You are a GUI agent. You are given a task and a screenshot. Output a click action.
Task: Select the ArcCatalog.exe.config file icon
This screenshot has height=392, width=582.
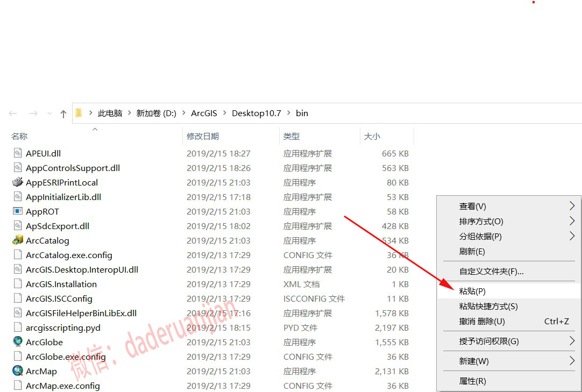(18, 254)
